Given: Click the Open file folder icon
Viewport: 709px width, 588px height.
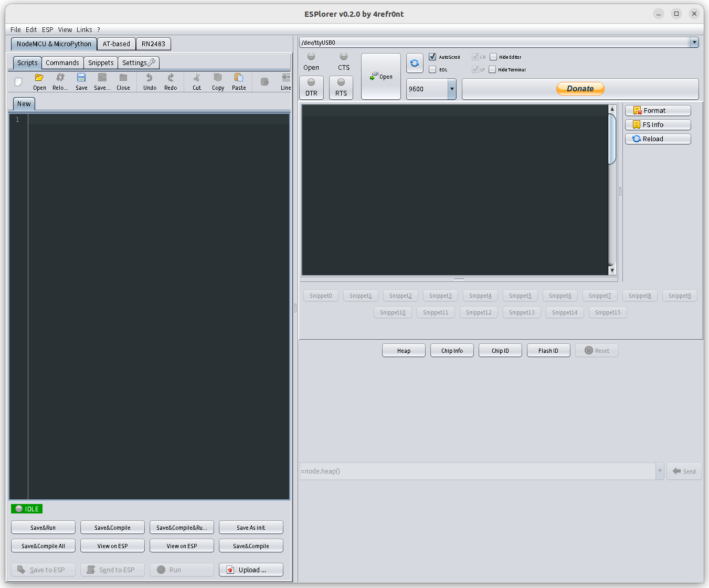Looking at the screenshot, I should tap(39, 78).
